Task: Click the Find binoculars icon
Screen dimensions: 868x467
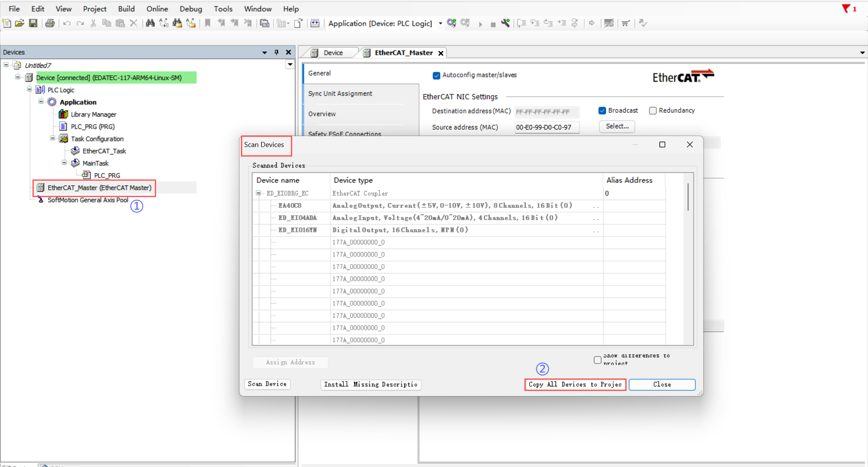Action: coord(150,23)
